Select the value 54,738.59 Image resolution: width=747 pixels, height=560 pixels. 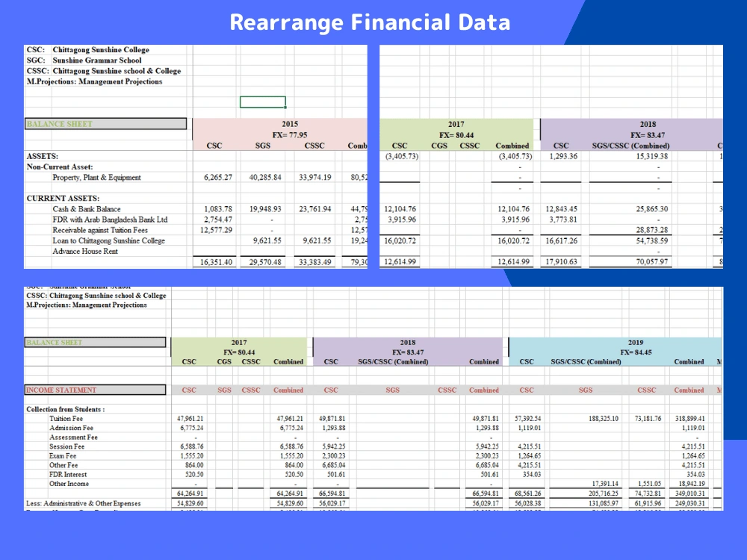click(x=651, y=240)
